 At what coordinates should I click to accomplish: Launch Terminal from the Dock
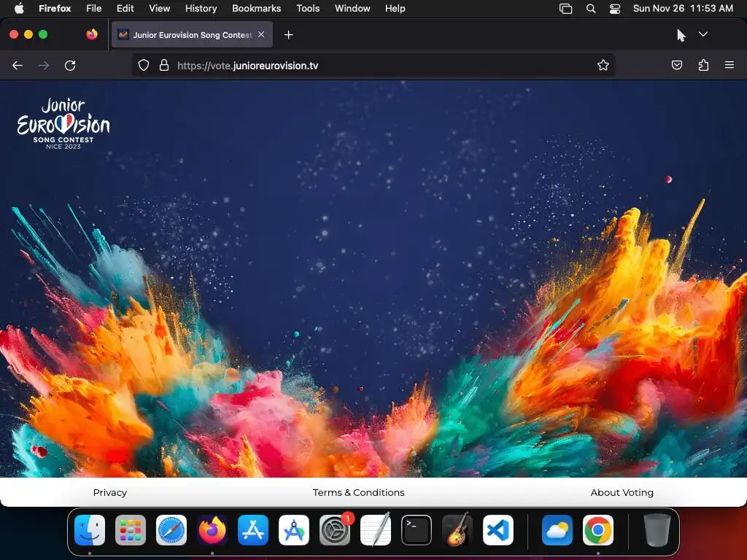[x=417, y=530]
